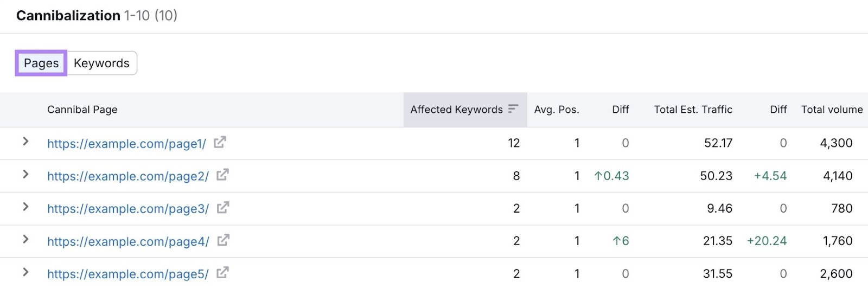868x288 pixels.
Task: Click external link icon beside page3
Action: pyautogui.click(x=222, y=208)
